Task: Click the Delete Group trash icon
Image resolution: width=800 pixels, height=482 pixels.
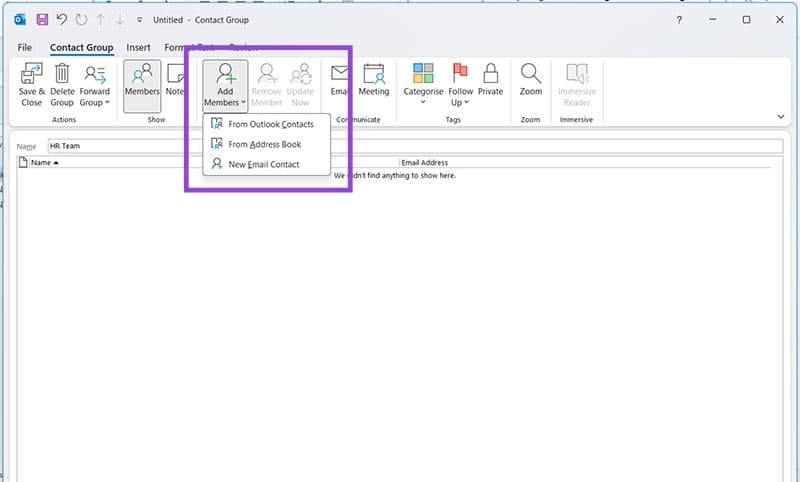Action: pos(62,82)
